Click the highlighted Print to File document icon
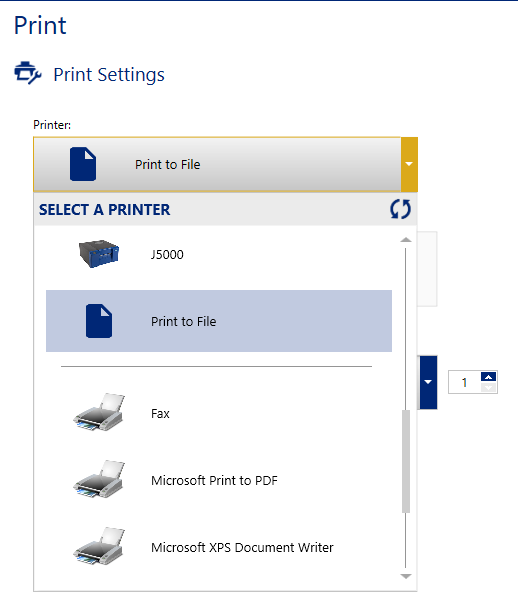 [99, 321]
